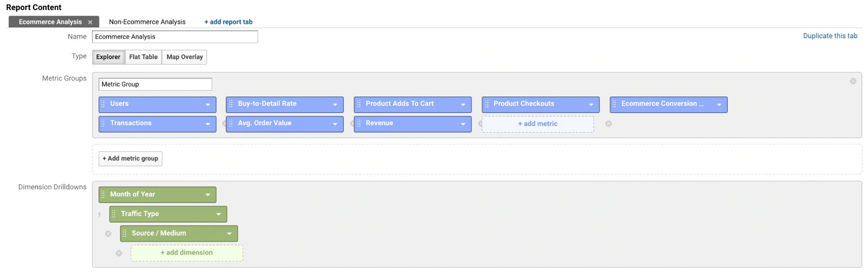The image size is (868, 273).
Task: Click the drag handle on the Revenue metric
Action: coord(359,123)
